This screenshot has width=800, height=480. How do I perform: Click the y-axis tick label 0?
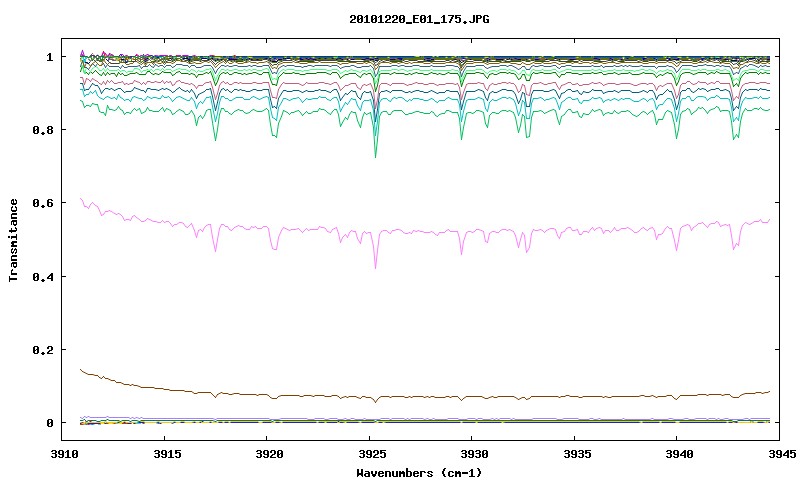click(x=49, y=423)
